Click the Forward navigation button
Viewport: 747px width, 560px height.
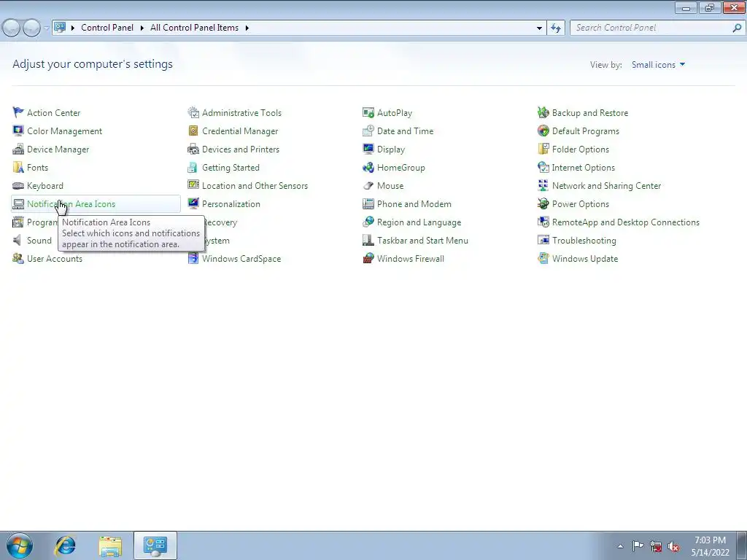pos(32,28)
